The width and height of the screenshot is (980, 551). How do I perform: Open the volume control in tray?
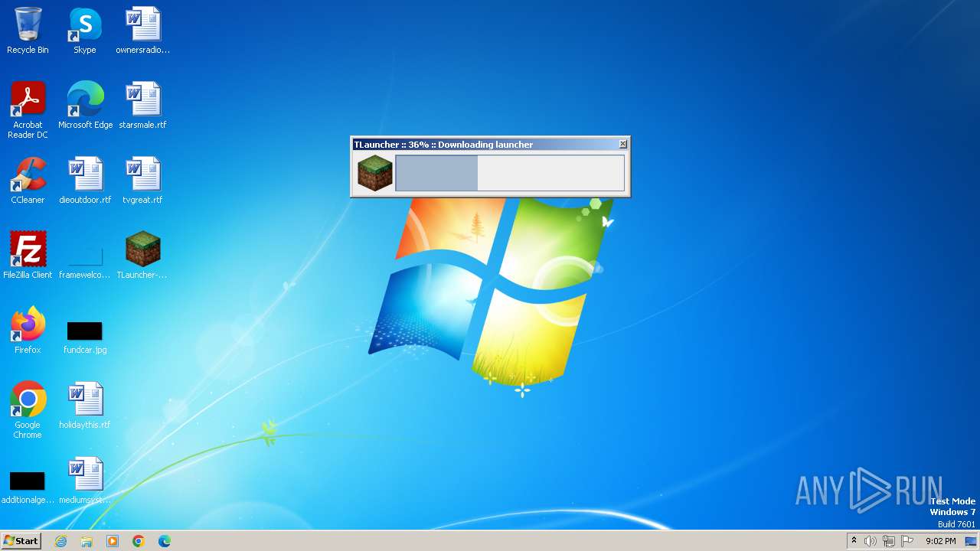tap(871, 541)
